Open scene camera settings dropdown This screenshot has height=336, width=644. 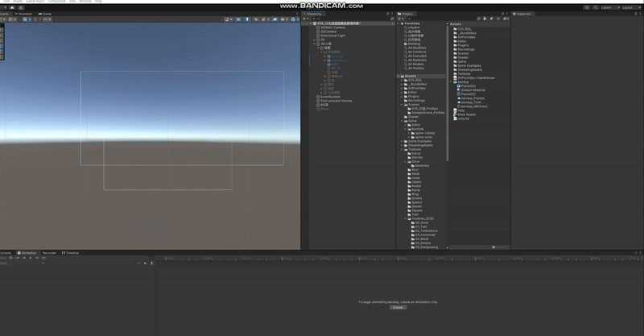pos(283,19)
